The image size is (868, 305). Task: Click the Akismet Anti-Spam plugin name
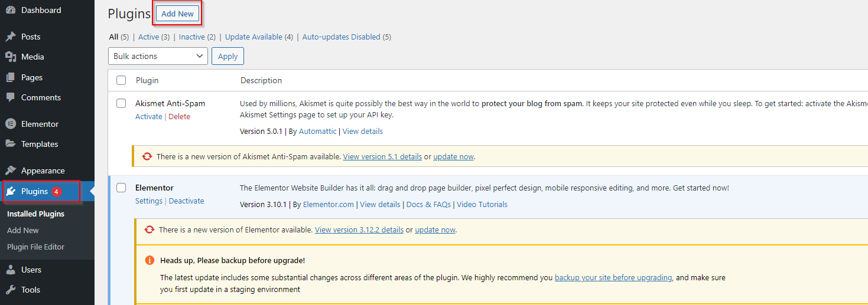170,103
